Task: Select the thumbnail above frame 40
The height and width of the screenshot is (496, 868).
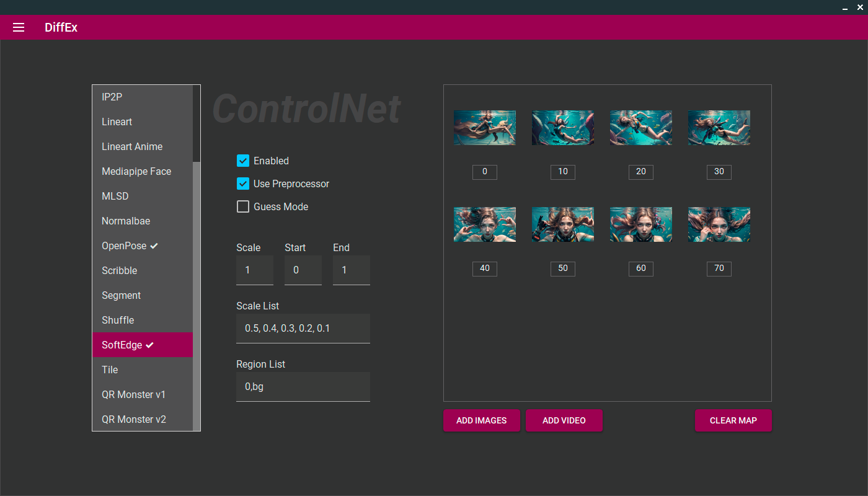Action: point(485,224)
